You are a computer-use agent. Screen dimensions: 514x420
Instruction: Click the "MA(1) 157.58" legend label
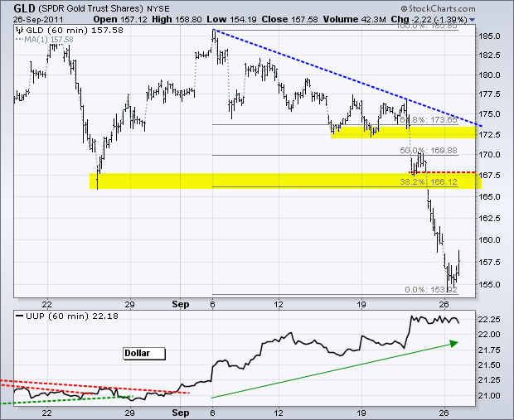pos(49,40)
